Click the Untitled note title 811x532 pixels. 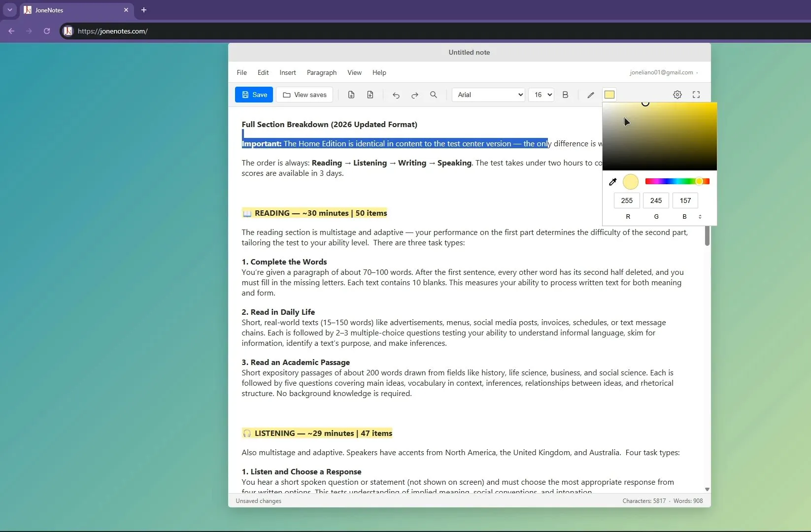[469, 52]
